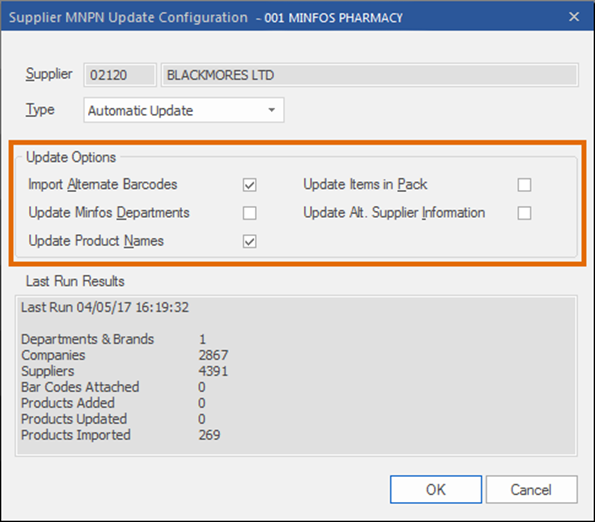Viewport: 595px width, 522px height.
Task: Enable the Update Alt. Supplier Information checkbox
Action: pyautogui.click(x=524, y=213)
